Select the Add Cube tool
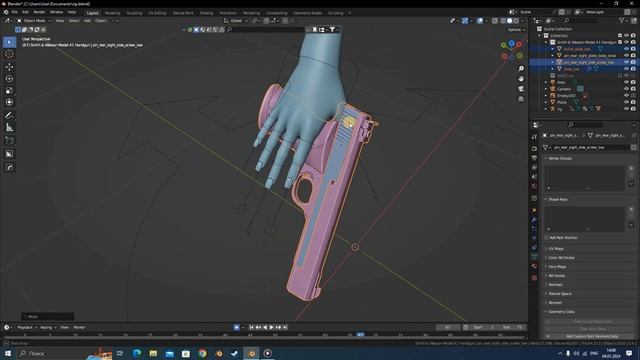Screen dimensions: 640x360 [x=9, y=141]
